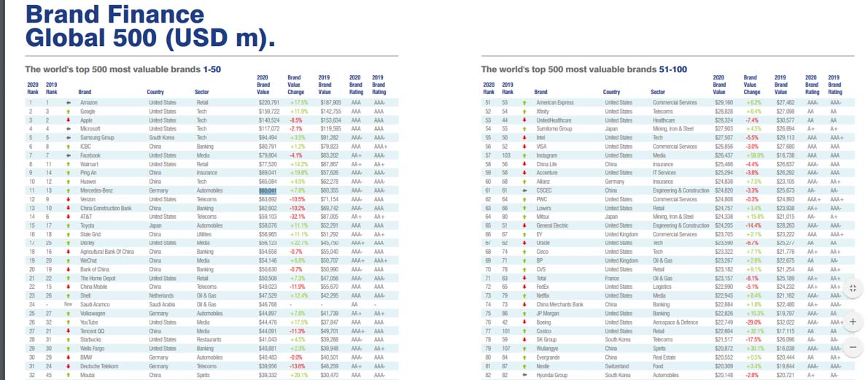
Task: Click Amazon's 2020 brand value $220,791
Action: tap(269, 103)
